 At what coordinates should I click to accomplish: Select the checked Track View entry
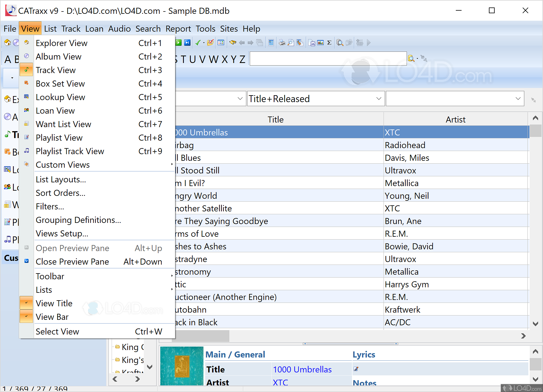[x=56, y=70]
